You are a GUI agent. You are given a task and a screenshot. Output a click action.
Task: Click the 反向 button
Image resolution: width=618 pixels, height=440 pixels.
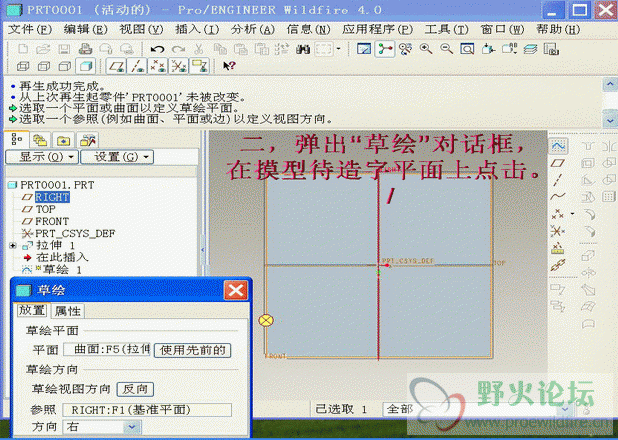[x=135, y=389]
